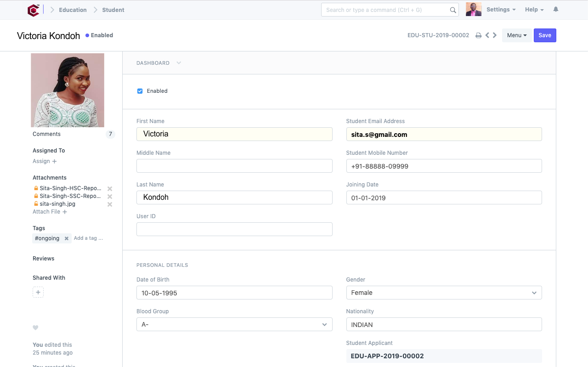This screenshot has height=367, width=588.
Task: Remove the #ongoing tag
Action: (x=67, y=238)
